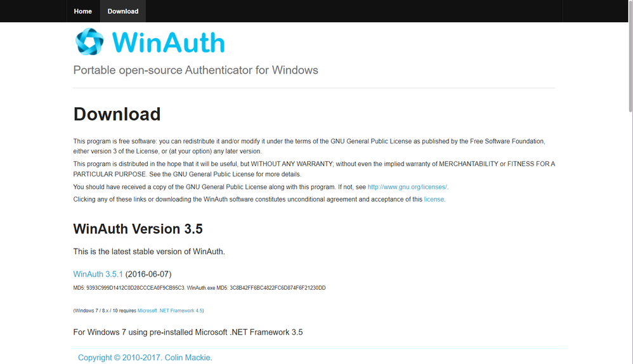Open the Home nav item
This screenshot has width=633, height=364.
82,11
